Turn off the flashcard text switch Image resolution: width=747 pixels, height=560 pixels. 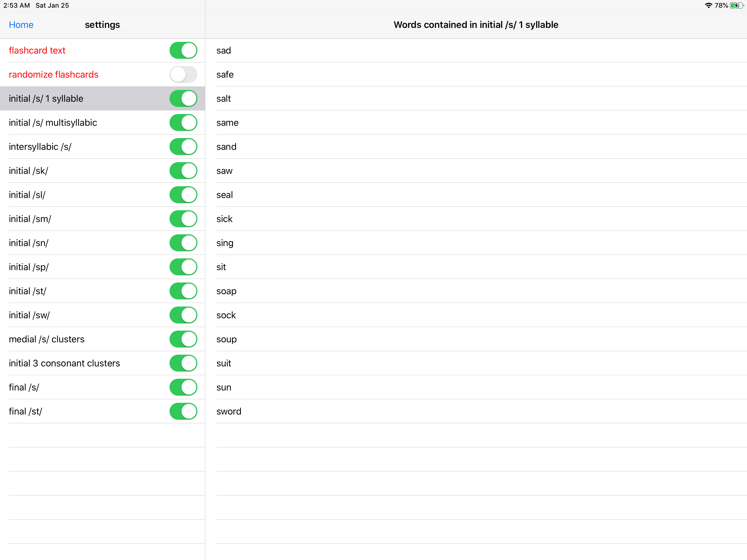[x=183, y=50]
